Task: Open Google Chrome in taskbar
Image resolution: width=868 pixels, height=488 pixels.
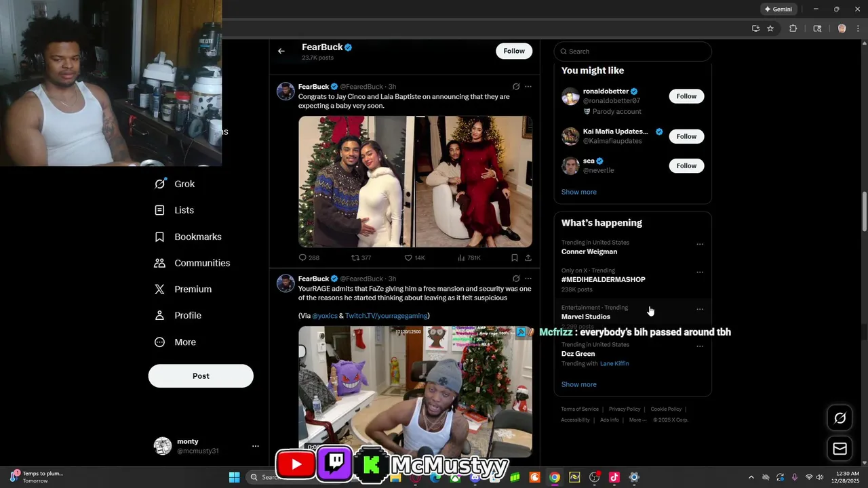Action: point(555,477)
